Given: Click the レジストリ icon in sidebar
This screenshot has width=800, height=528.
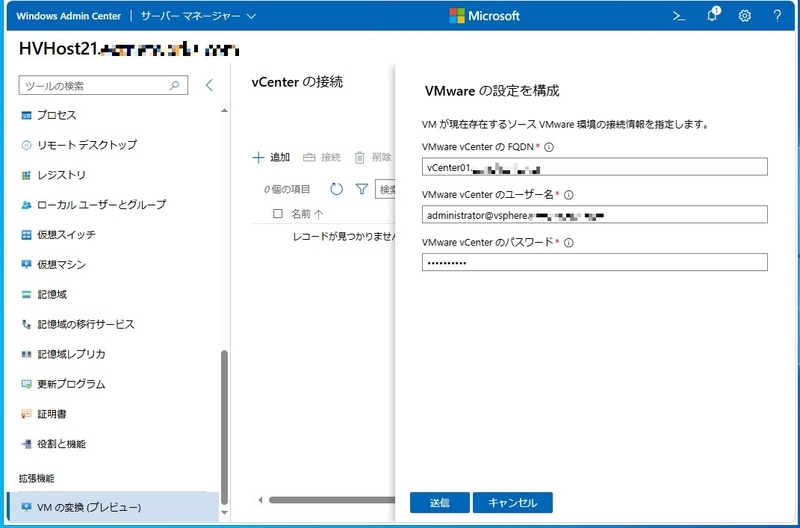Looking at the screenshot, I should [26, 175].
